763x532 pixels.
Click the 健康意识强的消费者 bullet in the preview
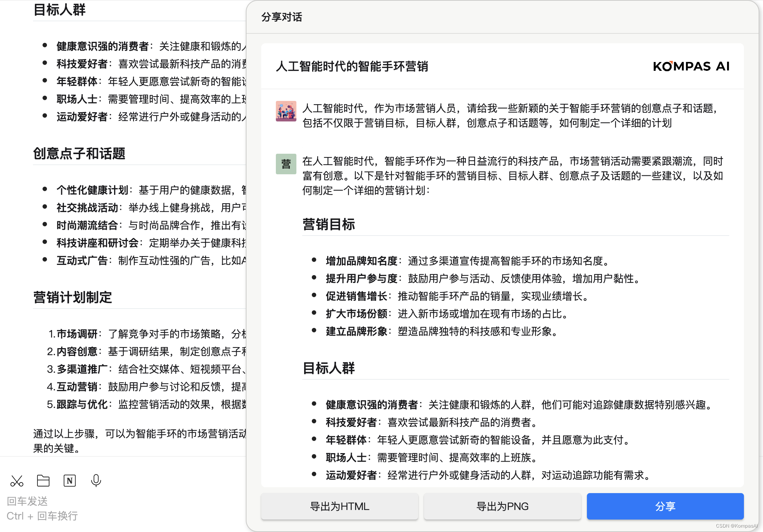372,405
